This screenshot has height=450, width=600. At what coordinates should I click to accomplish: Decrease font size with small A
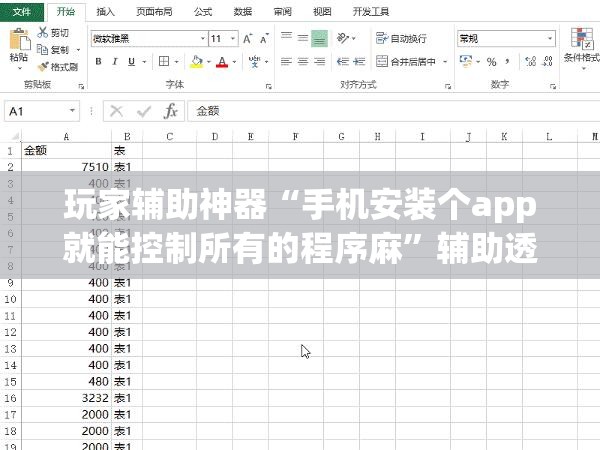264,39
